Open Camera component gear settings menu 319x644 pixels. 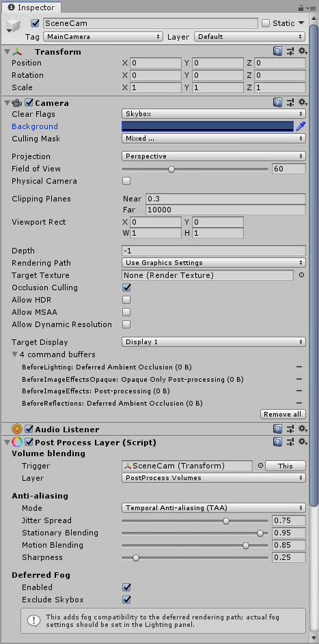tap(303, 102)
